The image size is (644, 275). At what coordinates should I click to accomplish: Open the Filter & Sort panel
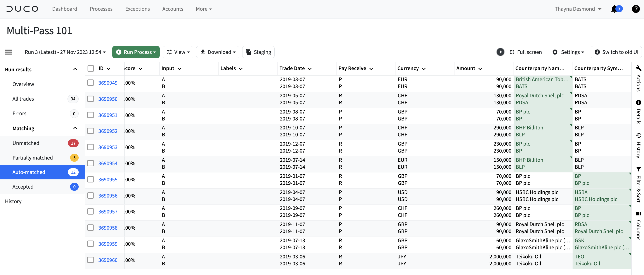(x=639, y=185)
